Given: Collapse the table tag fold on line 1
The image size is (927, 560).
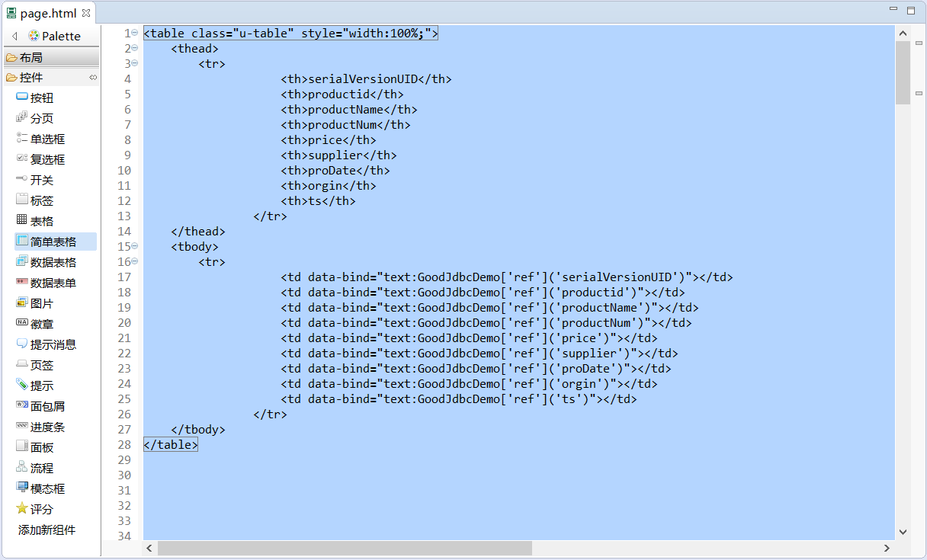Looking at the screenshot, I should click(x=135, y=33).
